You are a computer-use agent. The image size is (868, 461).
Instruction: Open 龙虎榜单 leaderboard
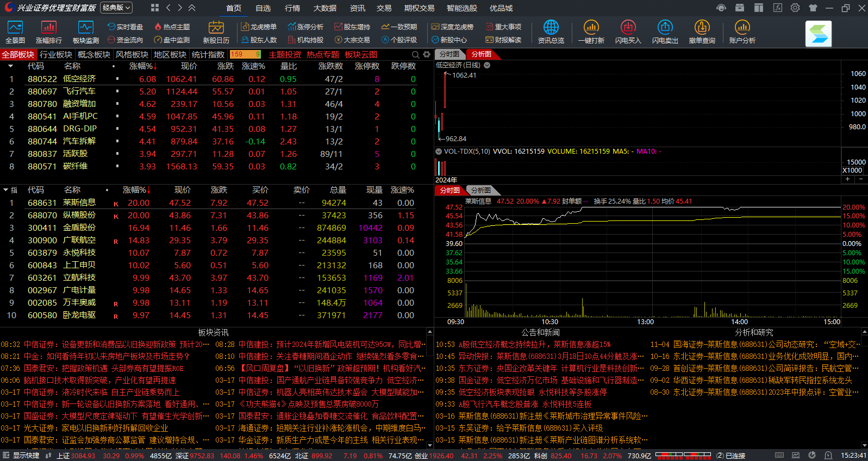(x=259, y=27)
